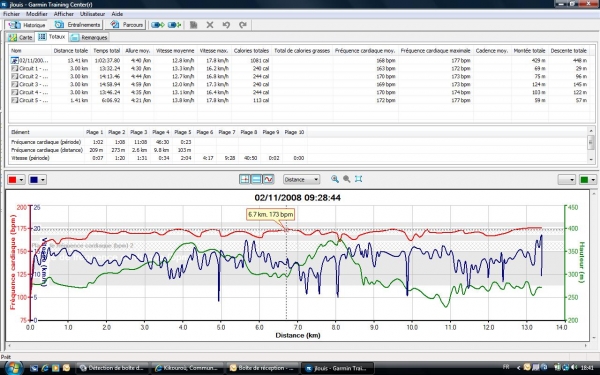Click the zones table scroll down arrow

pyautogui.click(x=591, y=160)
